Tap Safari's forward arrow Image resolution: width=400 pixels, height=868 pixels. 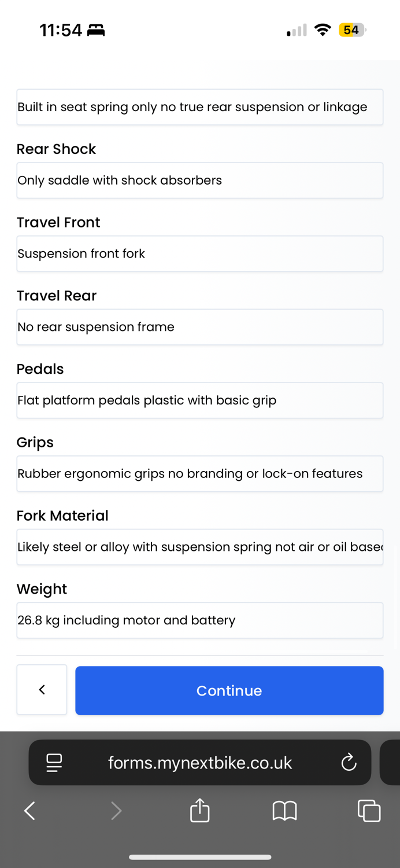point(116,811)
